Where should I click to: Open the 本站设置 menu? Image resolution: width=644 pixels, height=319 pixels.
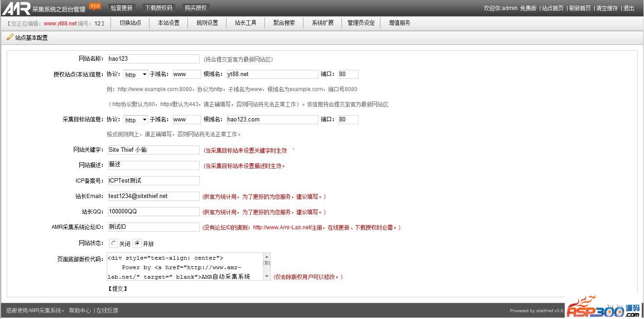168,23
